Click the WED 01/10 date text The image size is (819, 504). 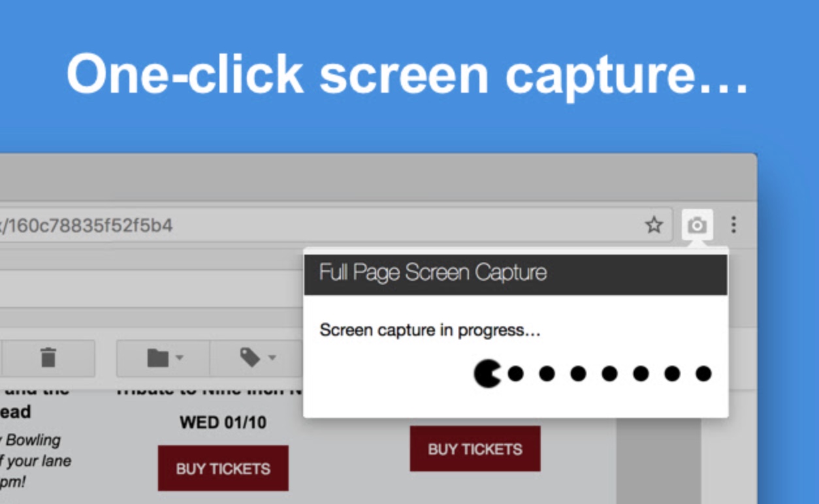point(223,422)
